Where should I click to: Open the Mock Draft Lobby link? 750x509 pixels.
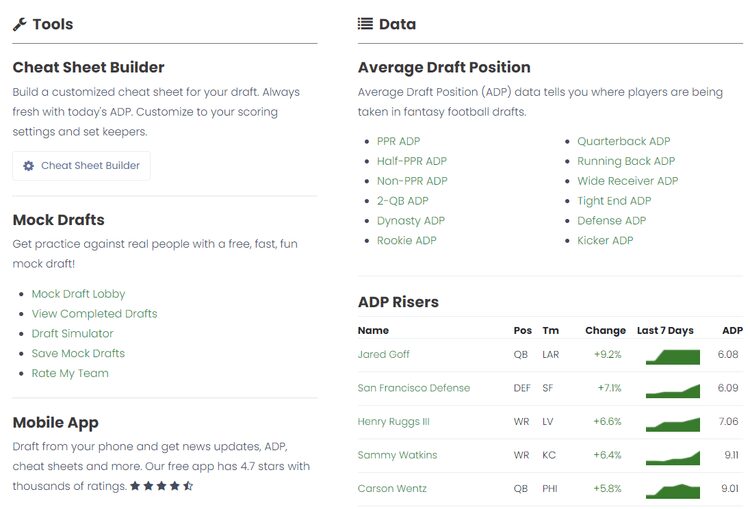(x=78, y=294)
